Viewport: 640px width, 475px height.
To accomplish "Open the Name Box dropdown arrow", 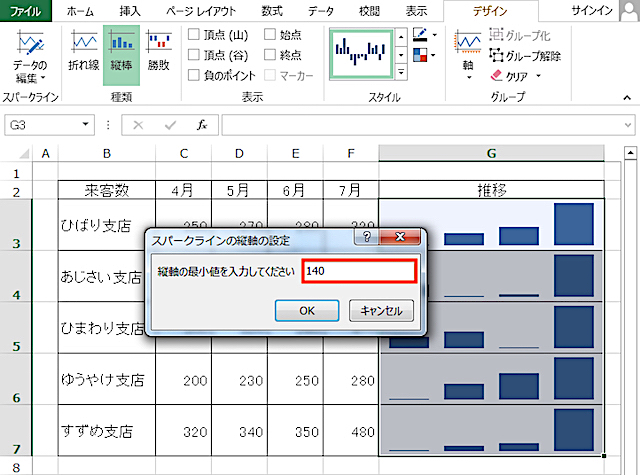I will click(x=86, y=125).
